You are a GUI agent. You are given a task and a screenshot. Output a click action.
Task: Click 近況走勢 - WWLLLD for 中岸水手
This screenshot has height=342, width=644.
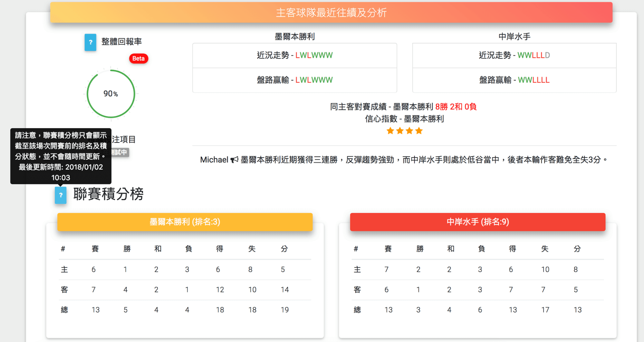coord(514,55)
